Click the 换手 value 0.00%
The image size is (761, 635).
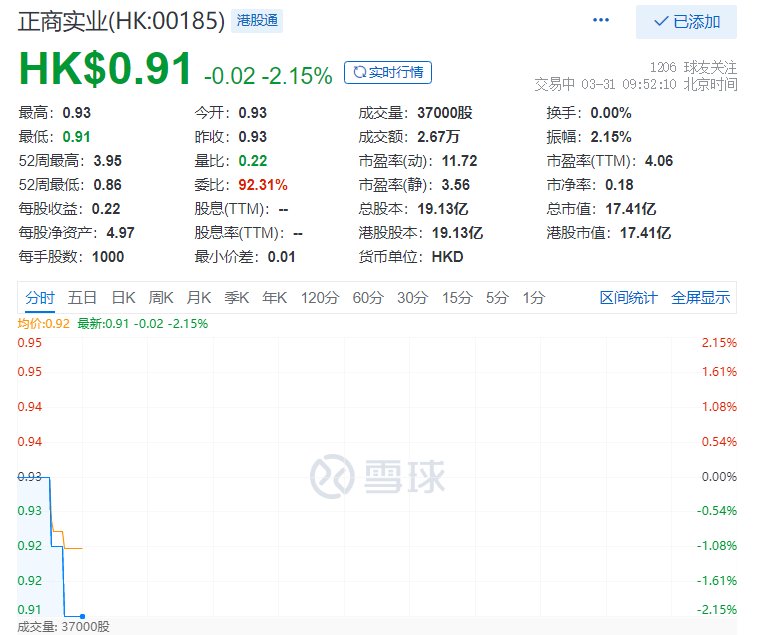[611, 113]
